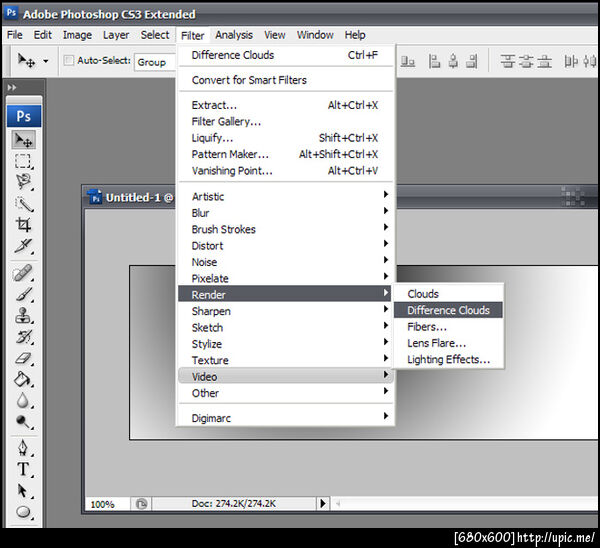This screenshot has width=600, height=548.
Task: Open the Image menu
Action: click(77, 35)
